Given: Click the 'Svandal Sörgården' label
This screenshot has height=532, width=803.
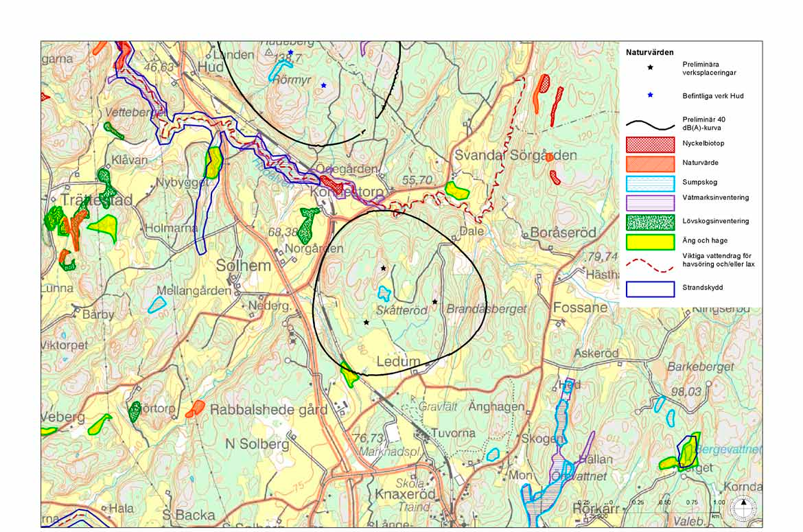Looking at the screenshot, I should pyautogui.click(x=515, y=155).
